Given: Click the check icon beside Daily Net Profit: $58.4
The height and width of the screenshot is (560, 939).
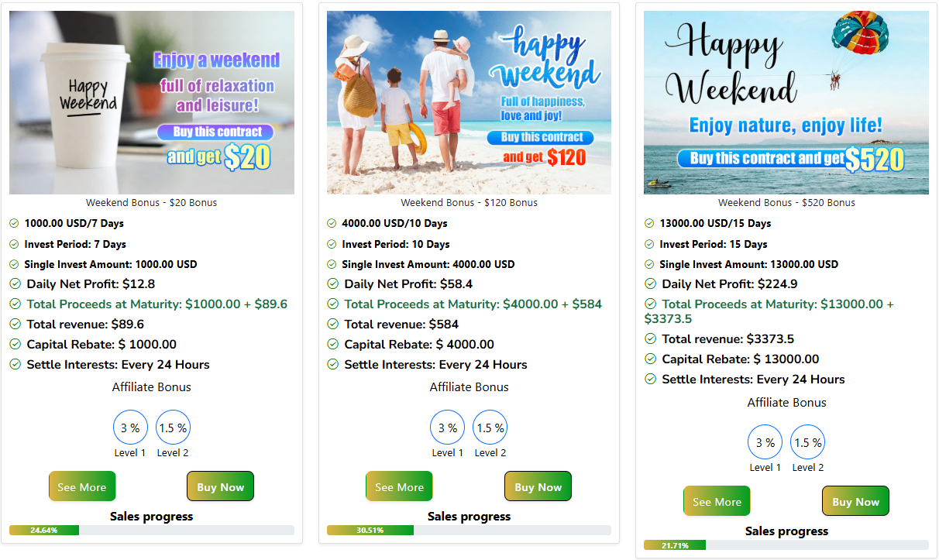Looking at the screenshot, I should [332, 284].
